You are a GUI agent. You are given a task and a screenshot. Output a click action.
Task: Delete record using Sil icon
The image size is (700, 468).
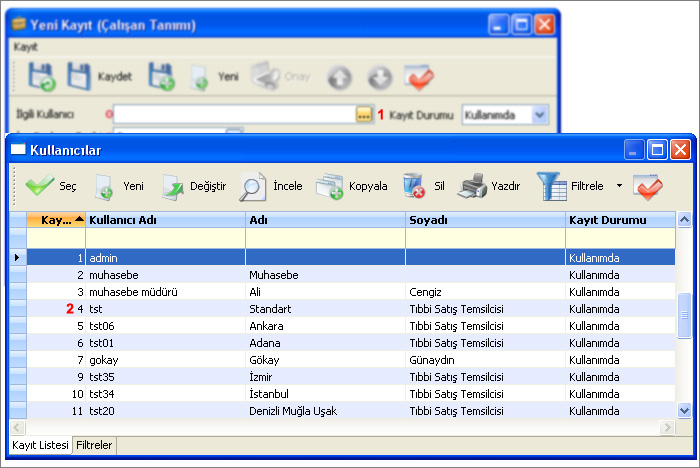[x=414, y=186]
